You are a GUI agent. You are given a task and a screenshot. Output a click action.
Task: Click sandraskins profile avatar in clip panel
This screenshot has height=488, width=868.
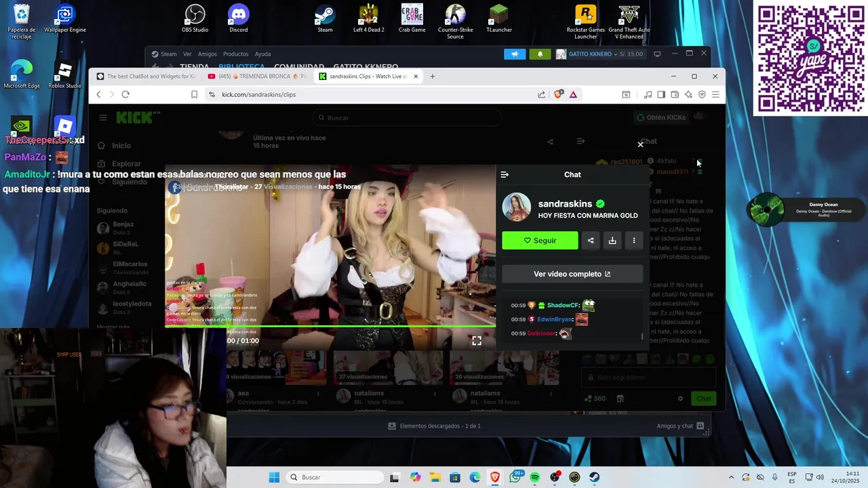516,207
